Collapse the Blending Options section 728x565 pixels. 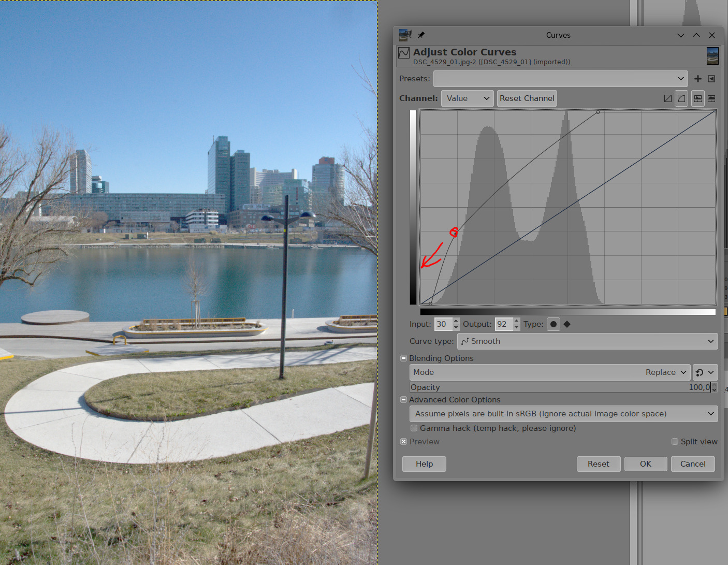click(x=403, y=358)
